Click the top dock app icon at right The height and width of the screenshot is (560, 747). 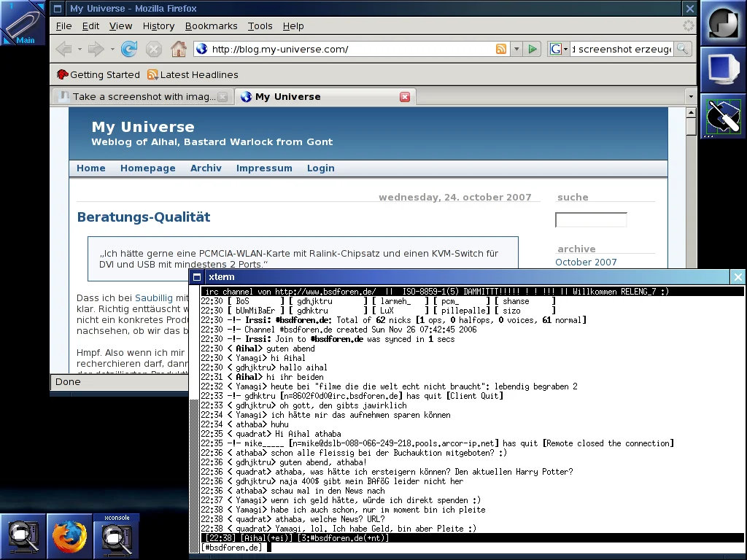pos(723,23)
